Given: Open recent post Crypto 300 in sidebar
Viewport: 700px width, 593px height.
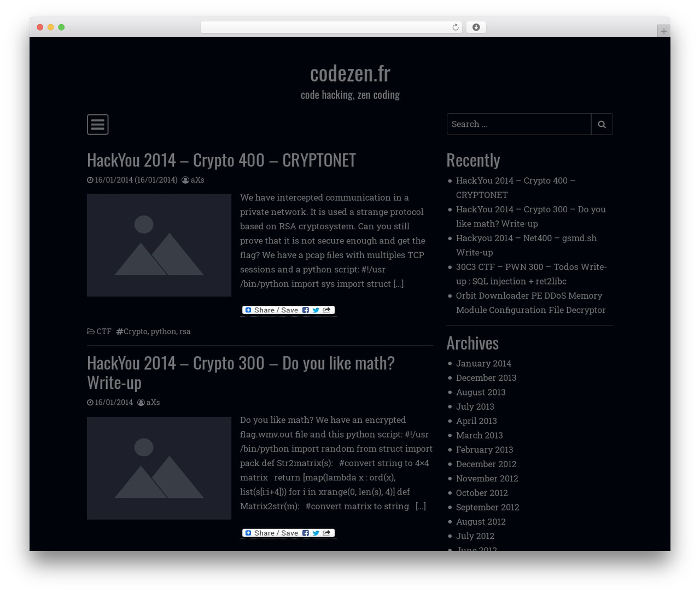Looking at the screenshot, I should [x=531, y=217].
